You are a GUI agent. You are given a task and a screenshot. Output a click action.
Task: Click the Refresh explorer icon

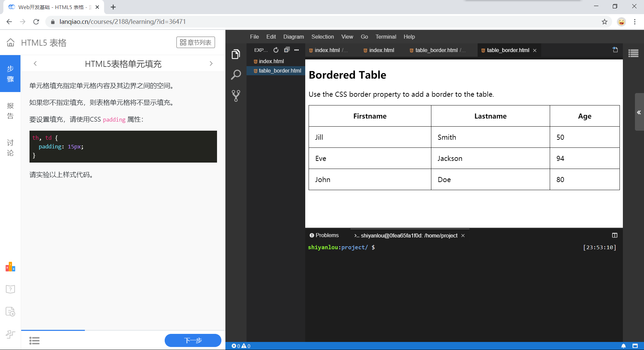(x=276, y=50)
